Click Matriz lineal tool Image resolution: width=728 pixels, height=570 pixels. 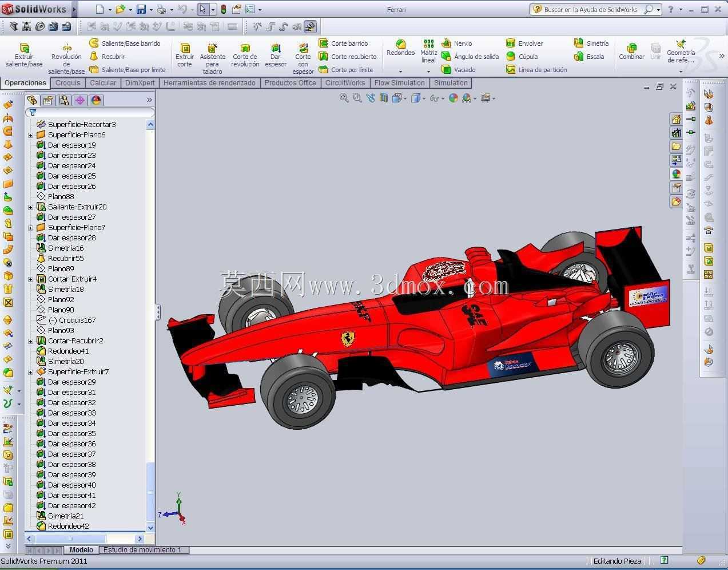click(428, 51)
